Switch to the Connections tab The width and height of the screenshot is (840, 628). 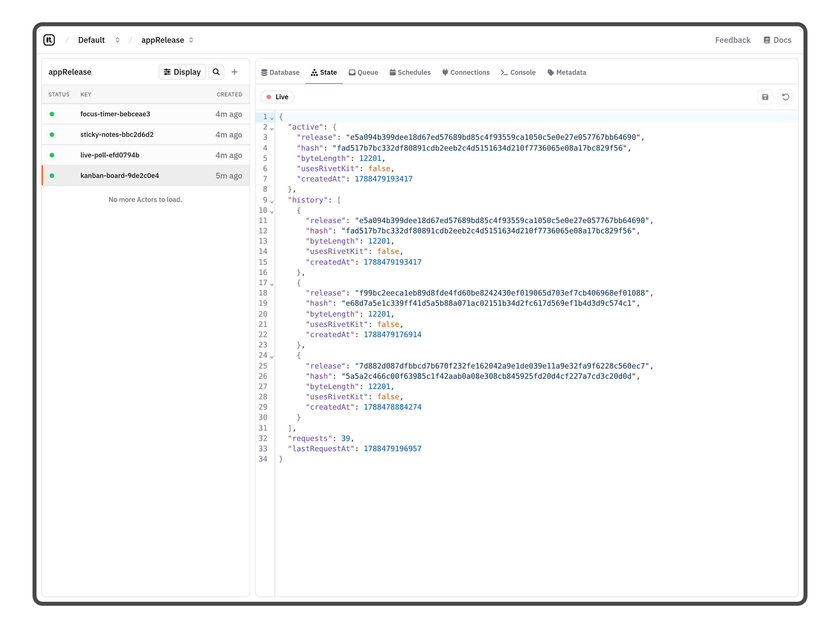466,72
